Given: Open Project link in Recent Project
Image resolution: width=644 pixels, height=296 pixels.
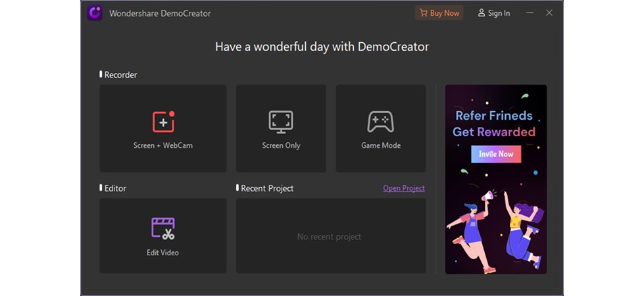Looking at the screenshot, I should pyautogui.click(x=404, y=188).
